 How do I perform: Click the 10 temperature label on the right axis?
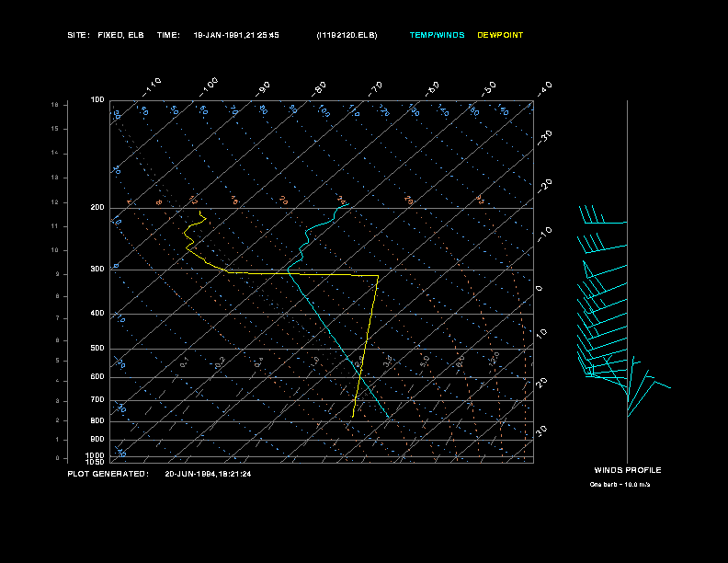point(541,333)
